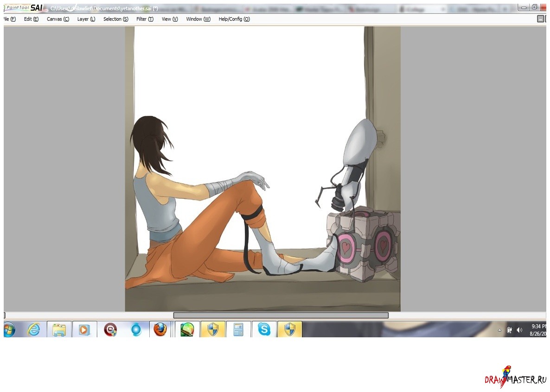Open the Window menu
The width and height of the screenshot is (550, 392).
click(x=198, y=19)
